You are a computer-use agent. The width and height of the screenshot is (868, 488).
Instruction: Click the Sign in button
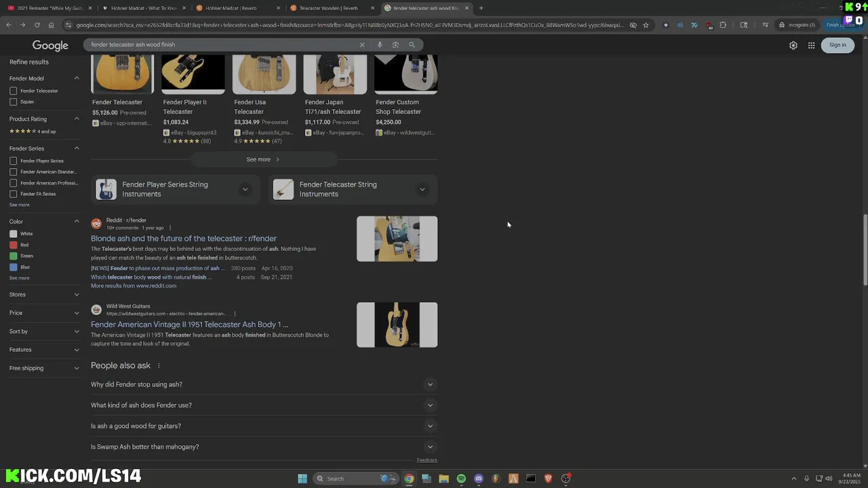(837, 45)
